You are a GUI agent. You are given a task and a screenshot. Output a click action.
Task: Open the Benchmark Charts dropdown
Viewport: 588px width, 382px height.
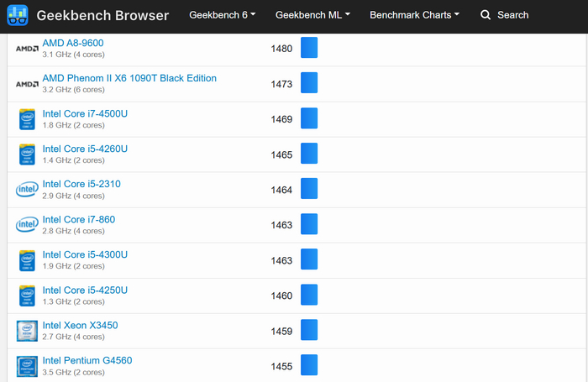(414, 15)
